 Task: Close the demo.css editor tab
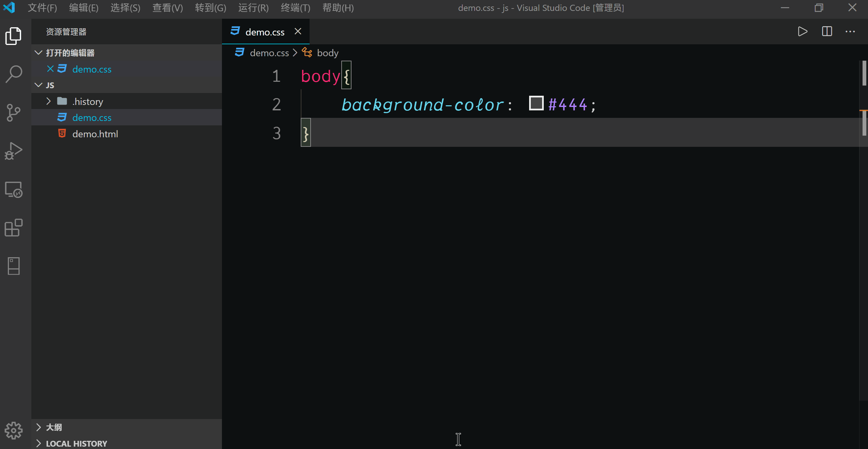[298, 32]
